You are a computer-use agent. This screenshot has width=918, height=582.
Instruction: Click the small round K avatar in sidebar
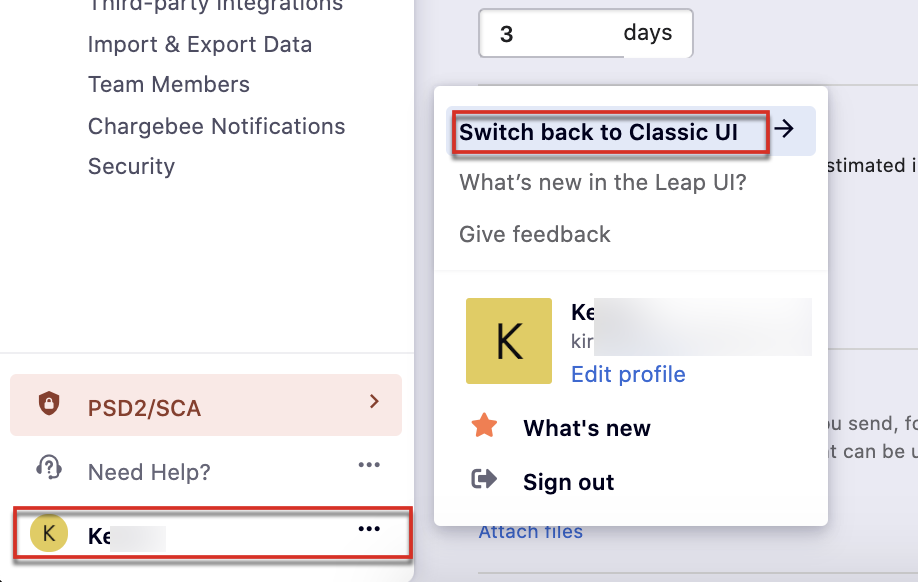point(48,534)
